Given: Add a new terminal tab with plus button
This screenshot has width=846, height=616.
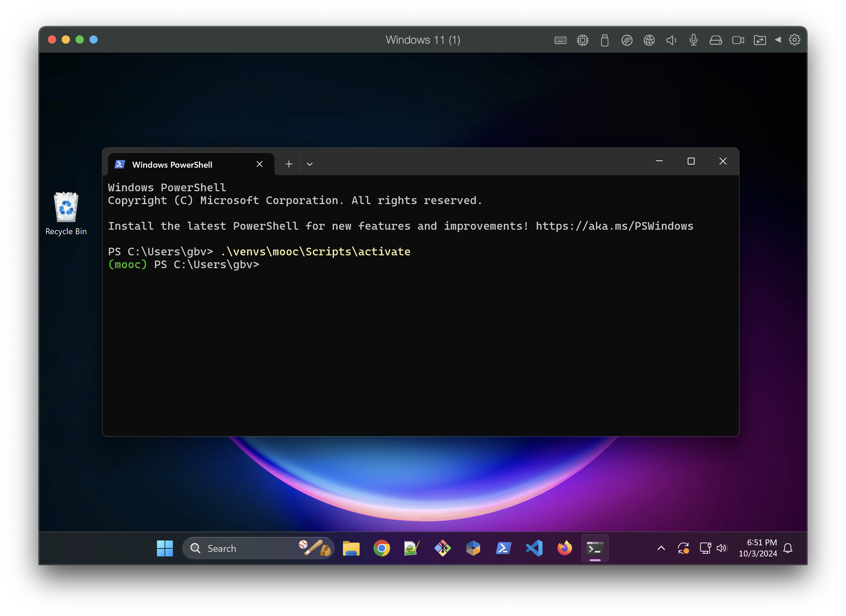Looking at the screenshot, I should click(289, 164).
